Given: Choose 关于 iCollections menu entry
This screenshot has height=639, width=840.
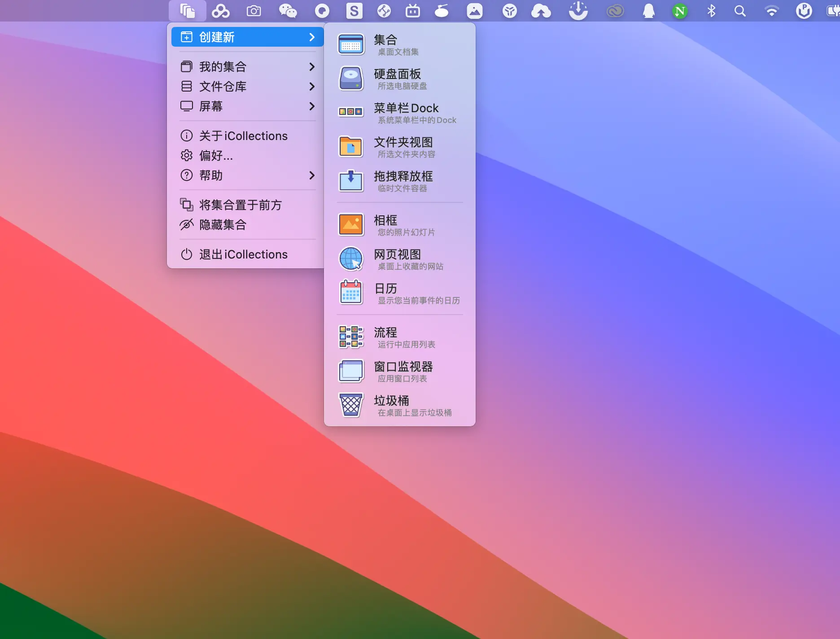Looking at the screenshot, I should pyautogui.click(x=243, y=136).
